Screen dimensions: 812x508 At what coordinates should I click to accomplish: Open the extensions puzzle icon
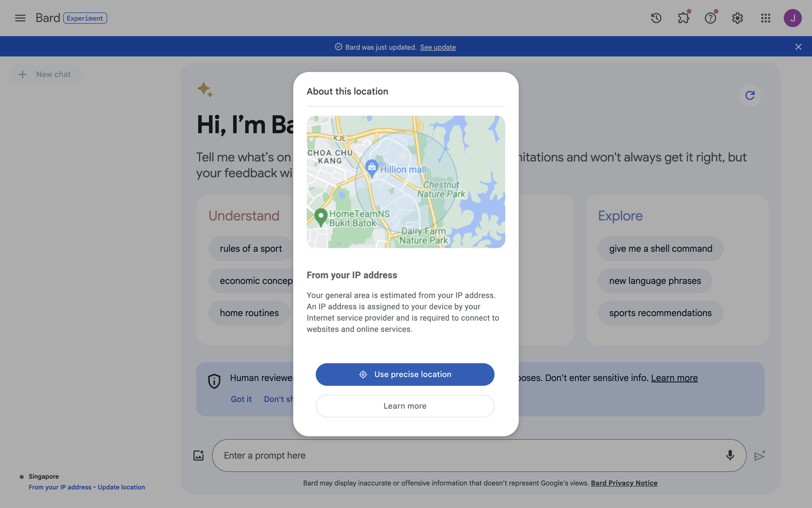point(683,18)
